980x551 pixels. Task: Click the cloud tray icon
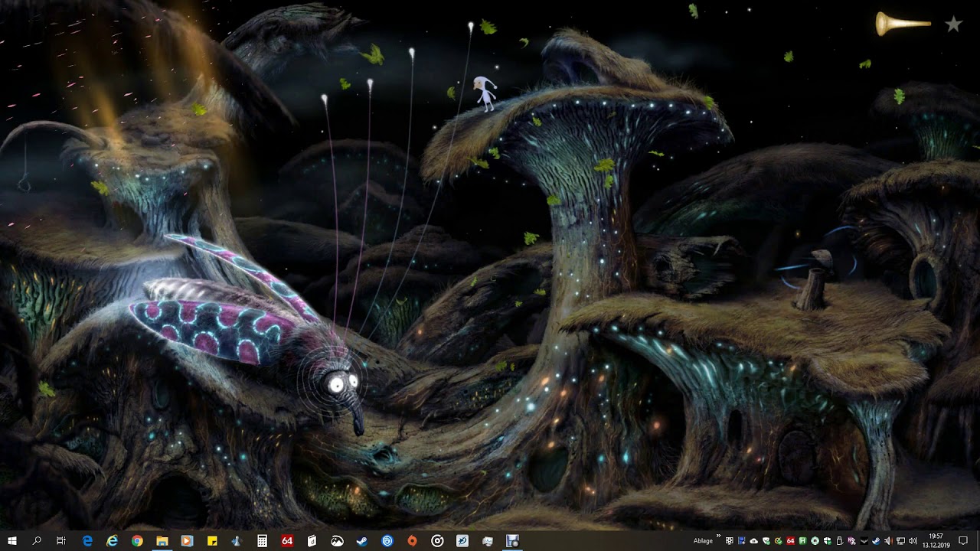point(754,541)
